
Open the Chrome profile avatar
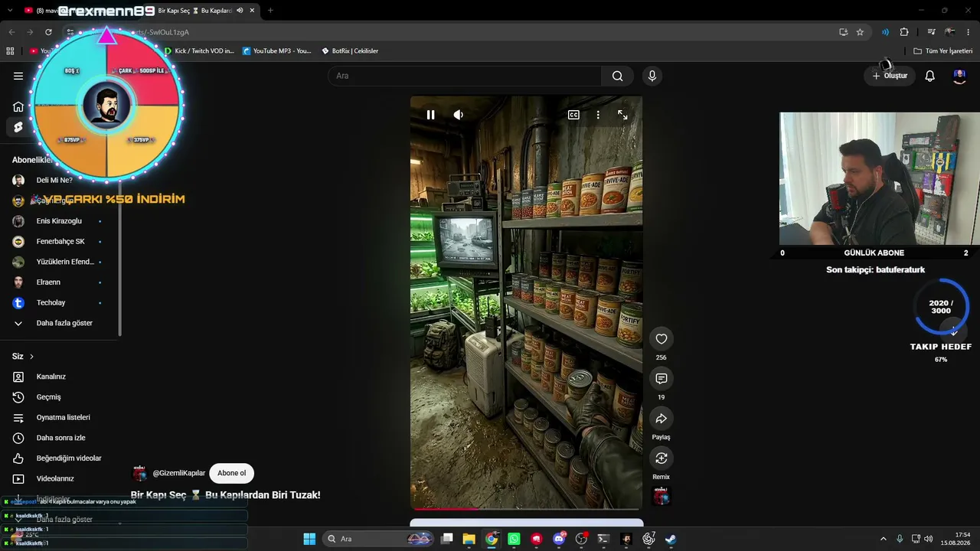(x=950, y=32)
